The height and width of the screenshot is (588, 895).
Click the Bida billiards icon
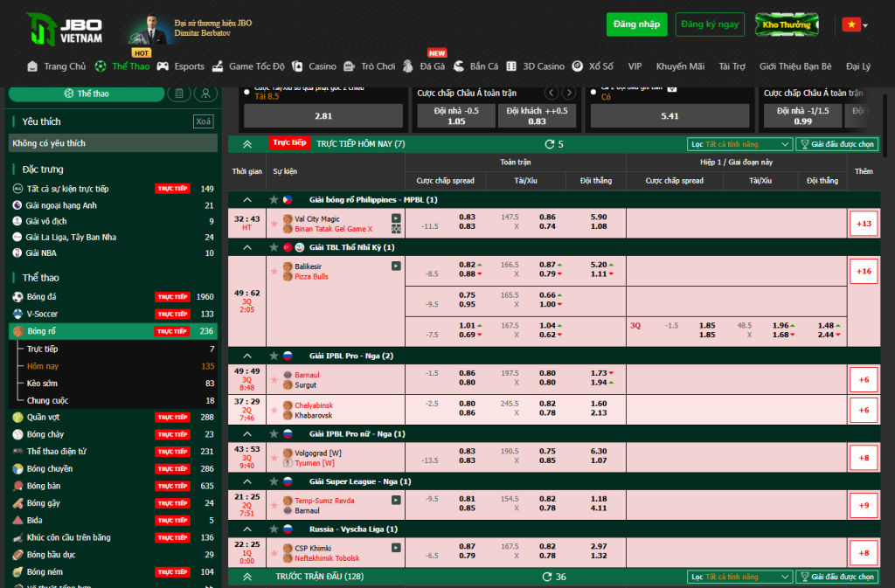pos(17,520)
